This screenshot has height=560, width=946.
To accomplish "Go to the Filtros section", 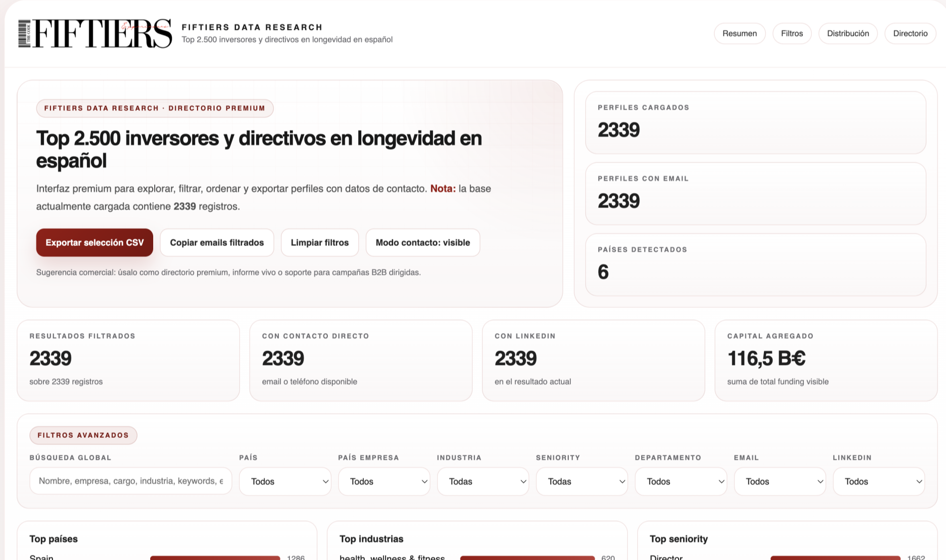I will [x=792, y=33].
